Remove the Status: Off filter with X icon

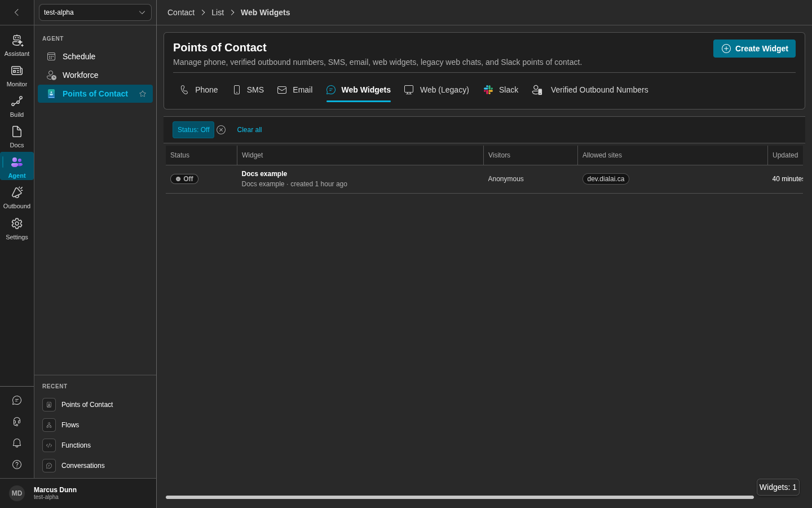(221, 130)
